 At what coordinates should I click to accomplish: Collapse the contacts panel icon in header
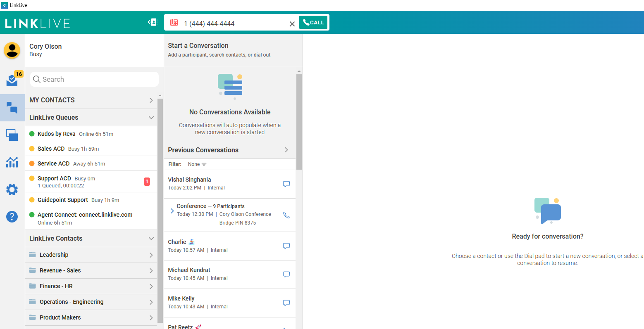pyautogui.click(x=153, y=22)
